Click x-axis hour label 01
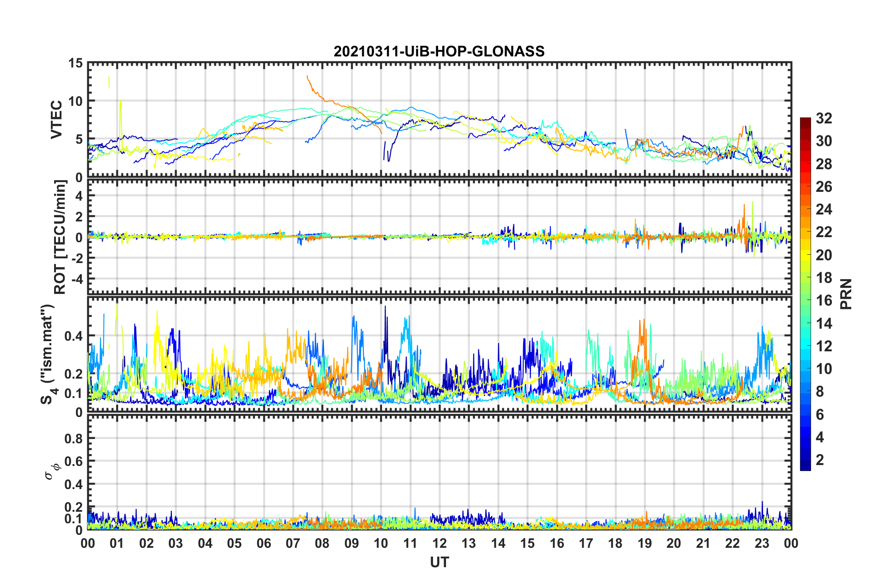This screenshot has height=588, width=879. coord(117,543)
